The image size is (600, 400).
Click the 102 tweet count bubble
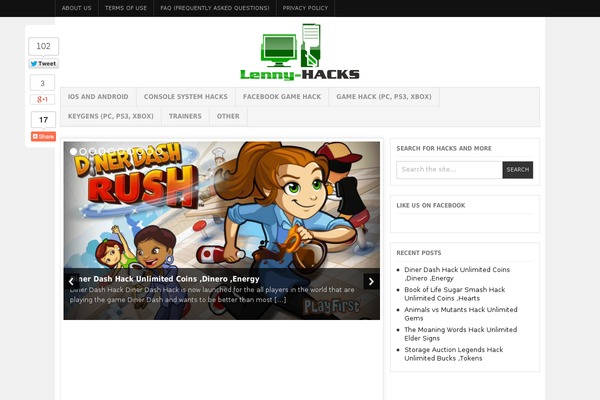pyautogui.click(x=43, y=46)
